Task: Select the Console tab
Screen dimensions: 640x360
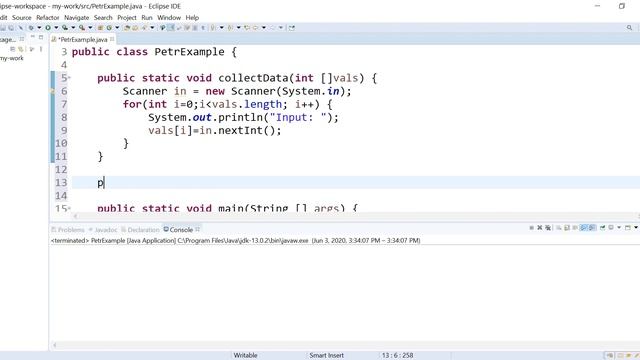Action: tap(178, 230)
